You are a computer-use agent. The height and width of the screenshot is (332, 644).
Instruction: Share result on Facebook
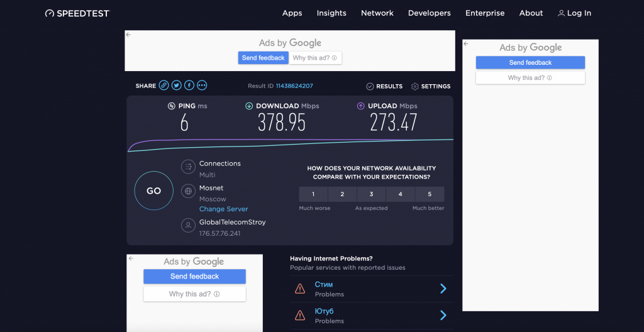189,86
